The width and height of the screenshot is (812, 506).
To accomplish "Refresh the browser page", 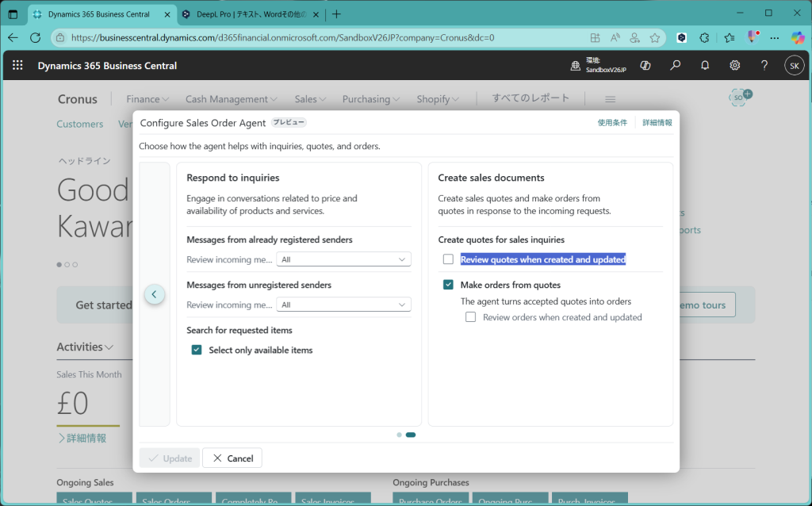I will pos(35,37).
